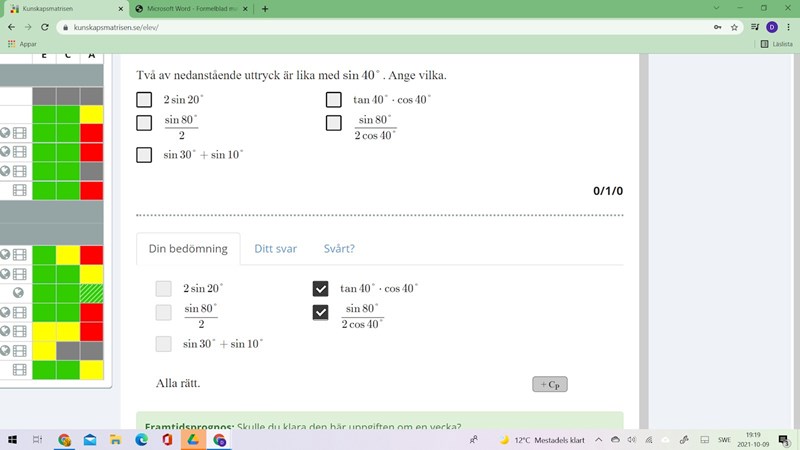Switch to the Microsoft Word browser tab
Image resolution: width=800 pixels, height=450 pixels.
(x=188, y=8)
